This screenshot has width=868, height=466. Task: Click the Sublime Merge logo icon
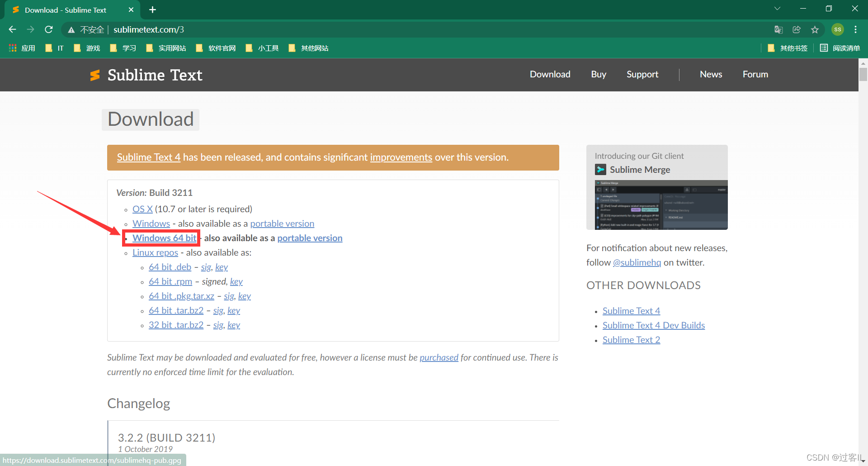(600, 170)
